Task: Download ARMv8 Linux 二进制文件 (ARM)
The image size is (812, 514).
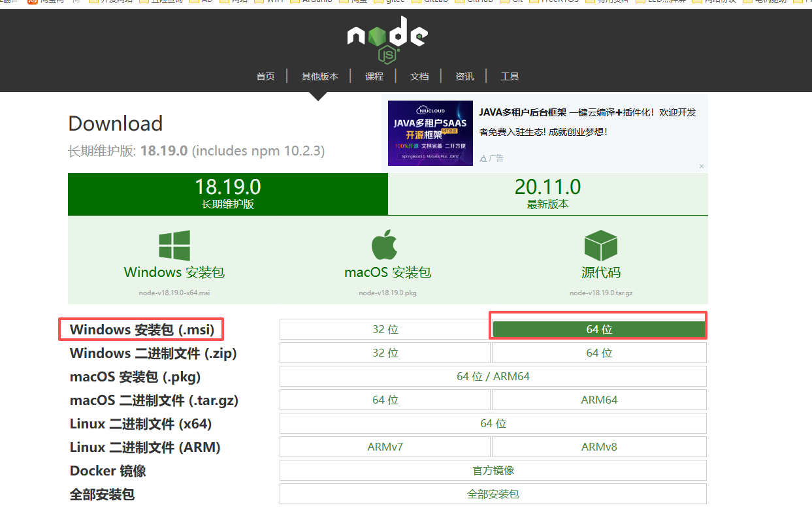Action: 599,447
